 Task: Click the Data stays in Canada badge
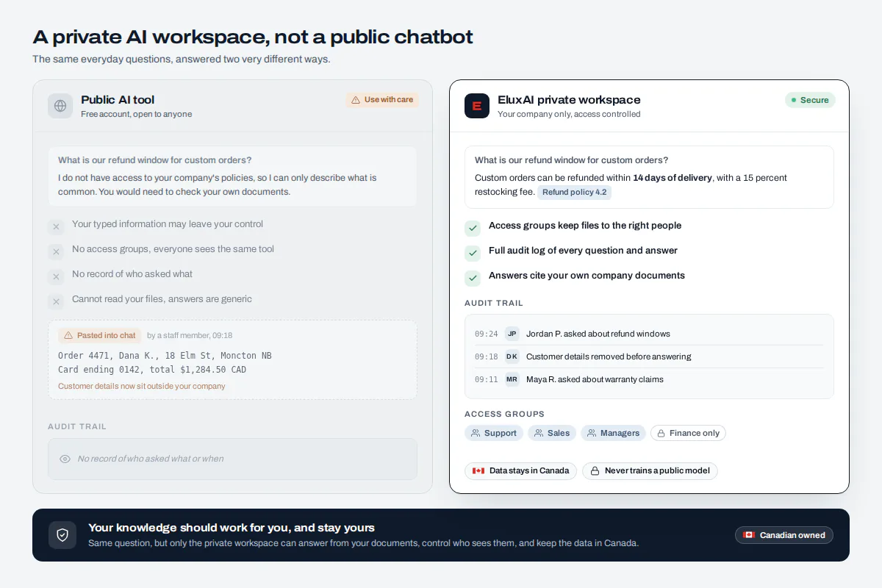(521, 470)
